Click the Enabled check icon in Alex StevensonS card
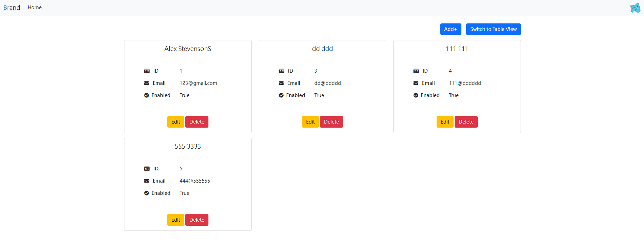 pyautogui.click(x=147, y=95)
